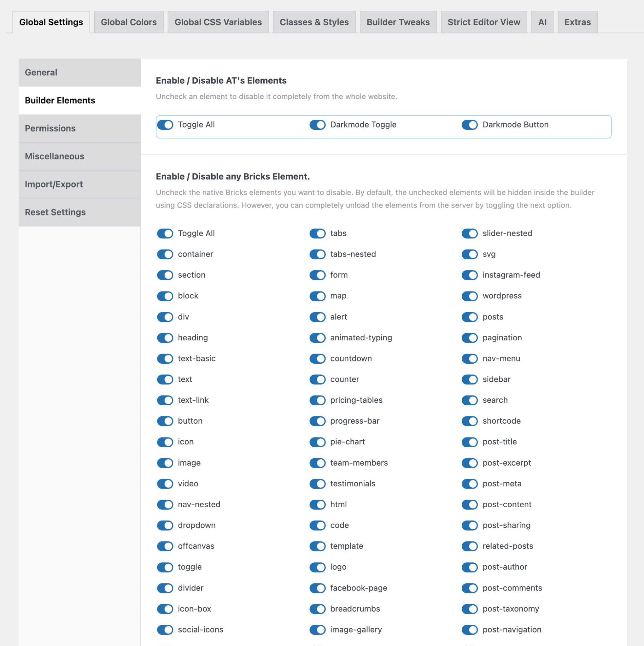Open Reset Settings in the sidebar
The height and width of the screenshot is (646, 644).
pyautogui.click(x=79, y=212)
